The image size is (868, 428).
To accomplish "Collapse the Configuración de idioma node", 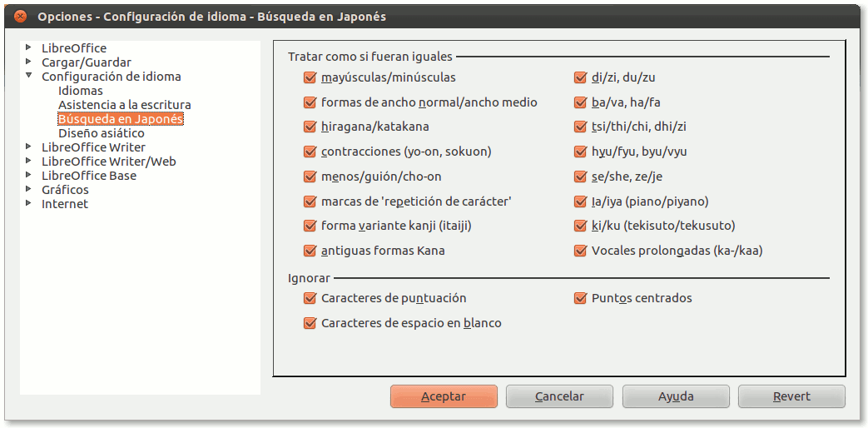I will (x=29, y=77).
